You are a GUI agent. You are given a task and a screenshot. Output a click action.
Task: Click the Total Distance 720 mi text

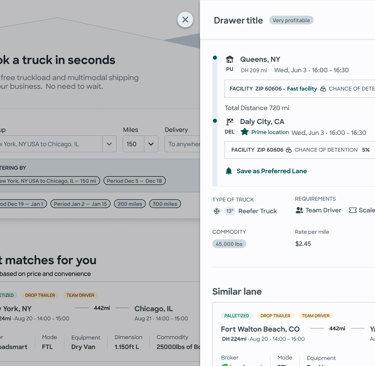tap(257, 108)
